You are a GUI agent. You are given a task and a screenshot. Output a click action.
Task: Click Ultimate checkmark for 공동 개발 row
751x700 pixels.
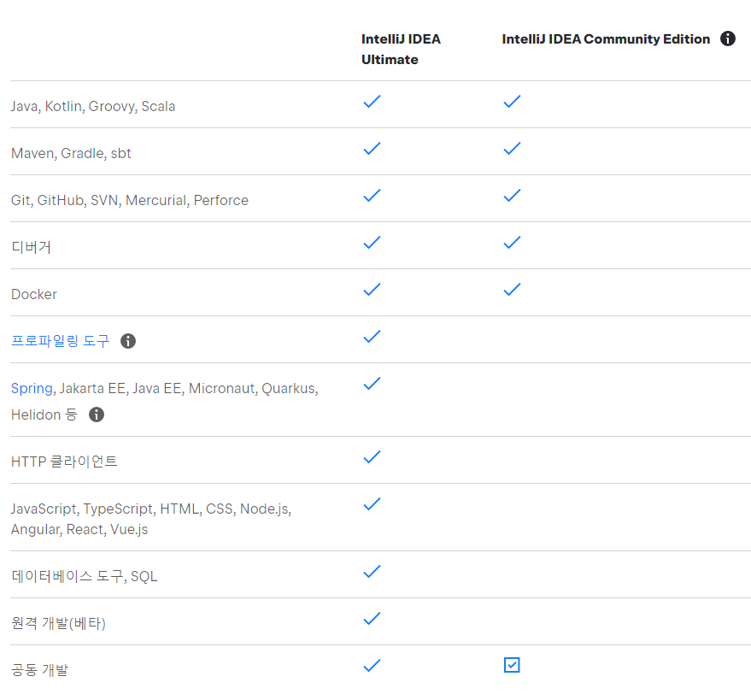point(373,666)
